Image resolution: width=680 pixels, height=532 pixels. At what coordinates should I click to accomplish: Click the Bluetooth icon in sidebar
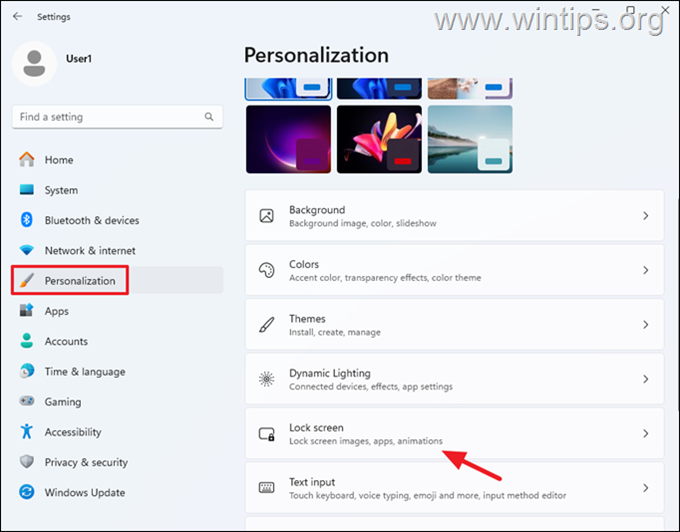pyautogui.click(x=26, y=220)
